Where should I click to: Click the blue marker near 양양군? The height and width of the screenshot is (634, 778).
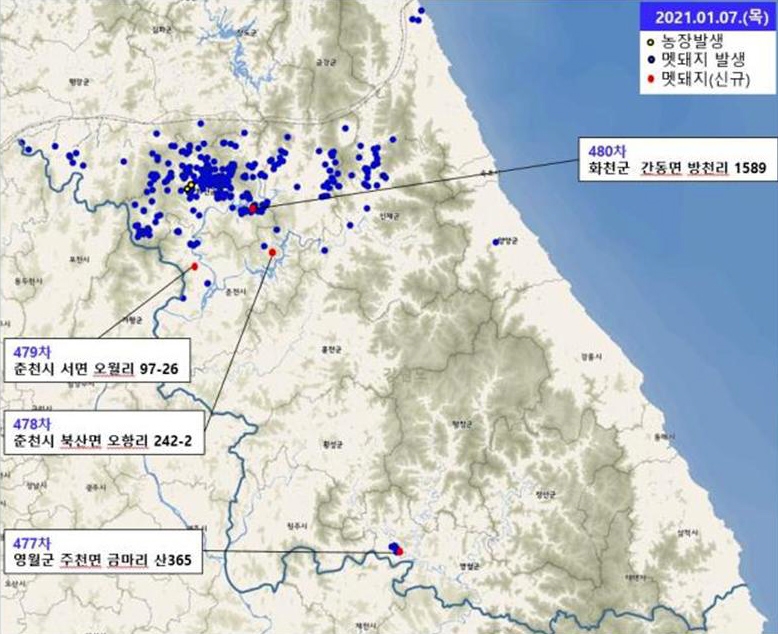[x=496, y=241]
